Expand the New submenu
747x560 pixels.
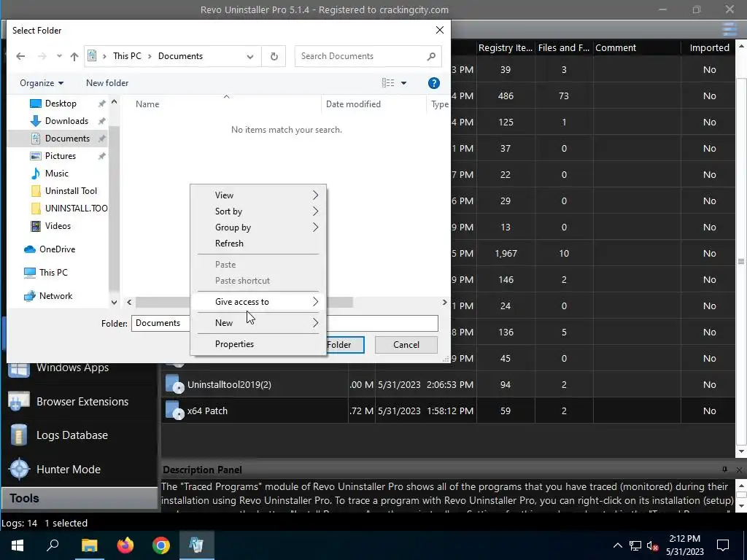[258, 323]
